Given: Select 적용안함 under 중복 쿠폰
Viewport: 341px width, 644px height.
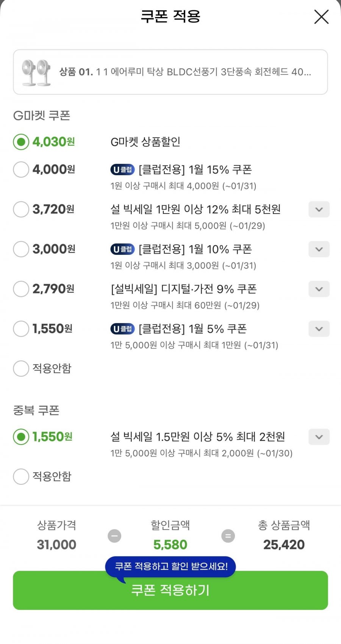Looking at the screenshot, I should (21, 476).
